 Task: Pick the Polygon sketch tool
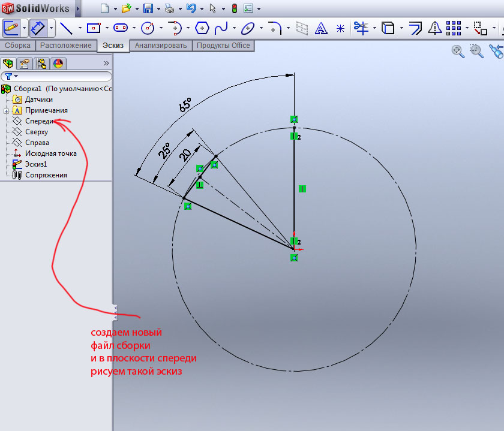coord(203,28)
